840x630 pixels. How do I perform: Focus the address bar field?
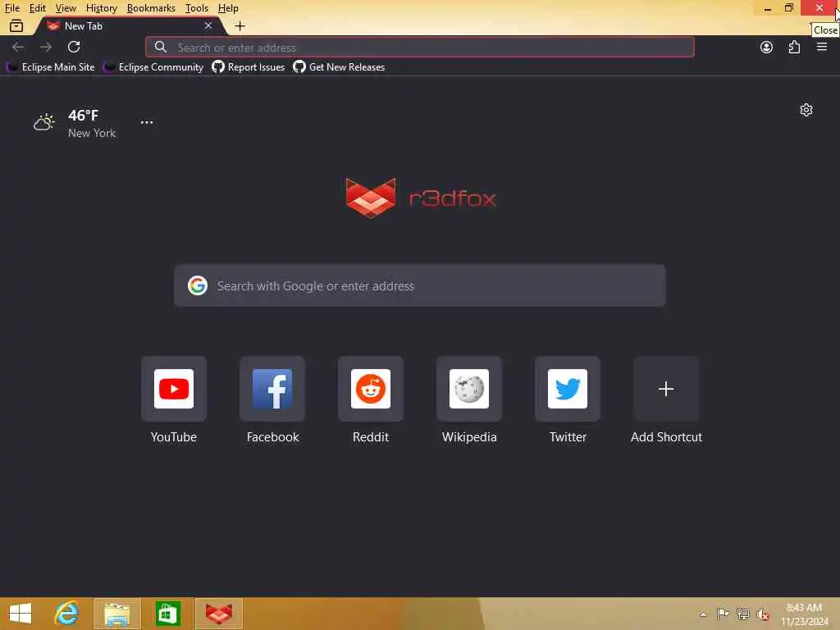tap(419, 47)
